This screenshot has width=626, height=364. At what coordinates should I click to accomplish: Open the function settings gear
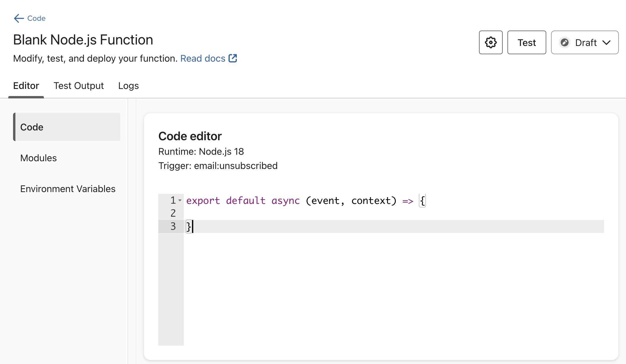pos(491,42)
